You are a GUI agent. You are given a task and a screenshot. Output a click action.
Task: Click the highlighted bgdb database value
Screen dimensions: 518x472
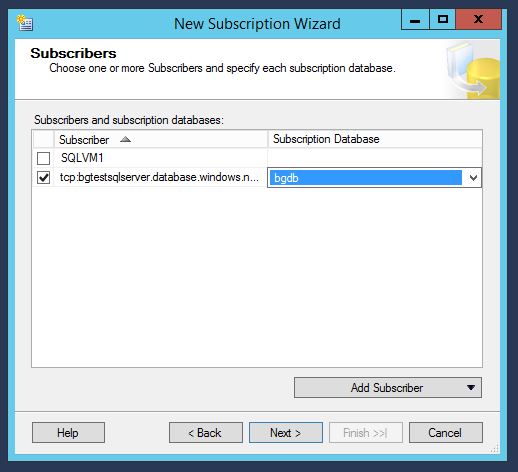365,178
